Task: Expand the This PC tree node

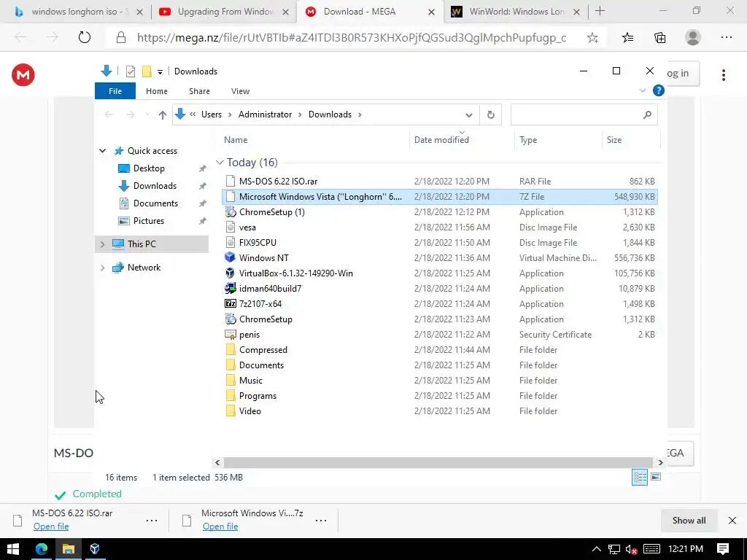Action: (x=102, y=244)
